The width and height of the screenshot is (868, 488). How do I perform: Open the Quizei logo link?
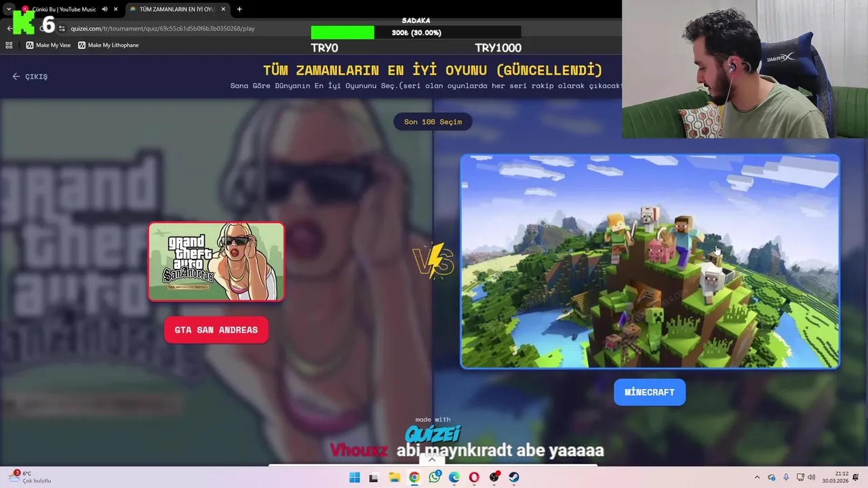click(x=433, y=434)
